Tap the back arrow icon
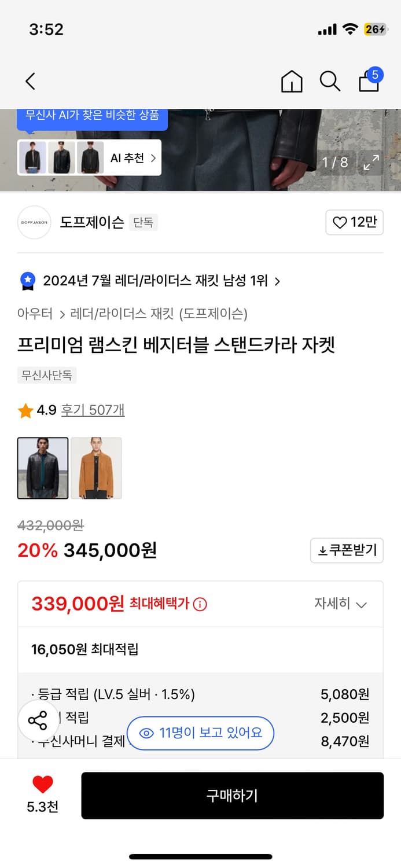Image resolution: width=401 pixels, height=868 pixels. (x=31, y=82)
